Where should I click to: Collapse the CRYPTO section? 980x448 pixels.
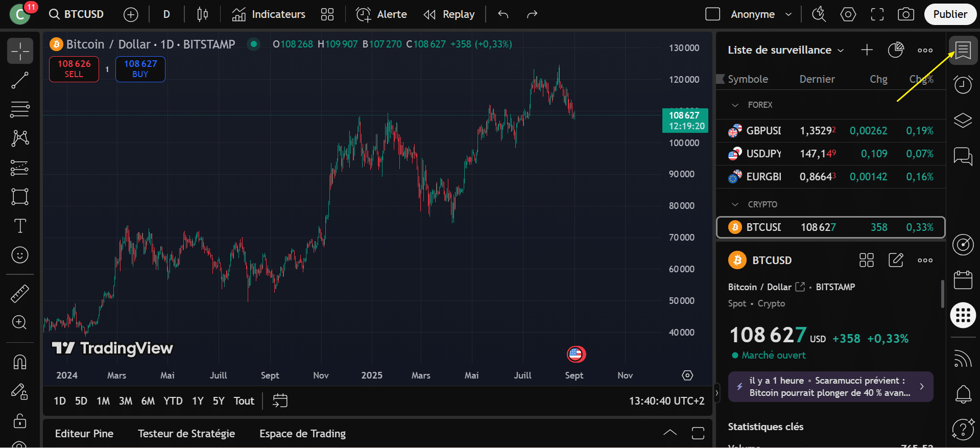pyautogui.click(x=735, y=204)
